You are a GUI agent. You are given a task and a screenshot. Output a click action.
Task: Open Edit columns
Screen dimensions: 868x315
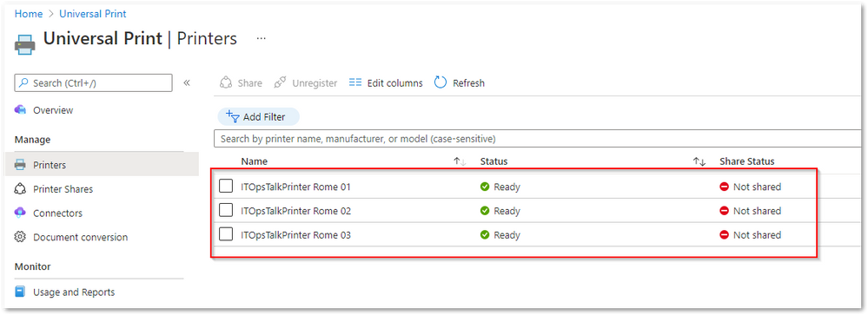[386, 83]
